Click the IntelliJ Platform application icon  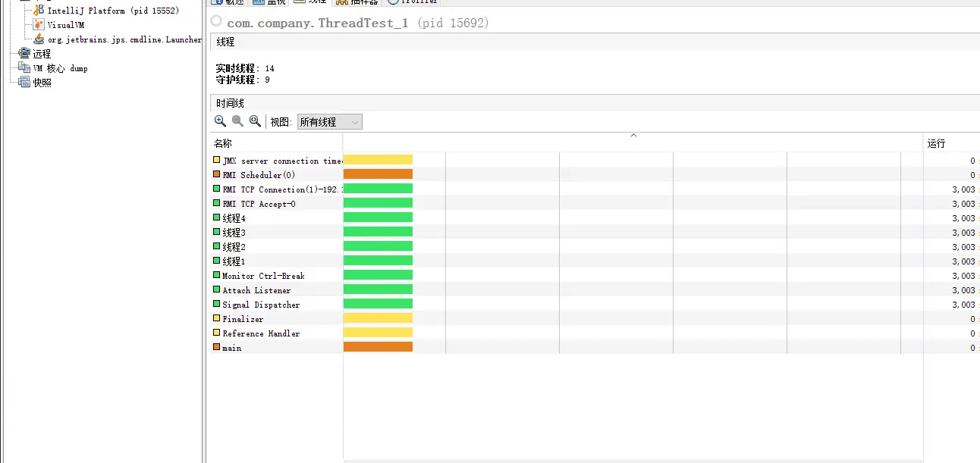pos(39,11)
